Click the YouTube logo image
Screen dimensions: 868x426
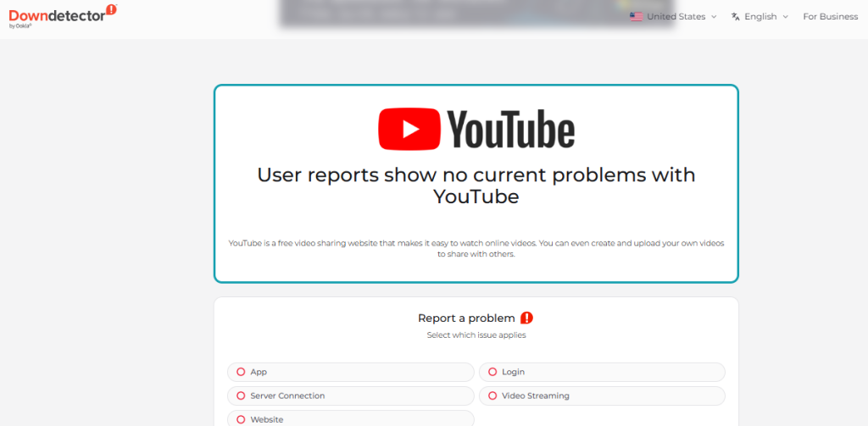tap(476, 129)
